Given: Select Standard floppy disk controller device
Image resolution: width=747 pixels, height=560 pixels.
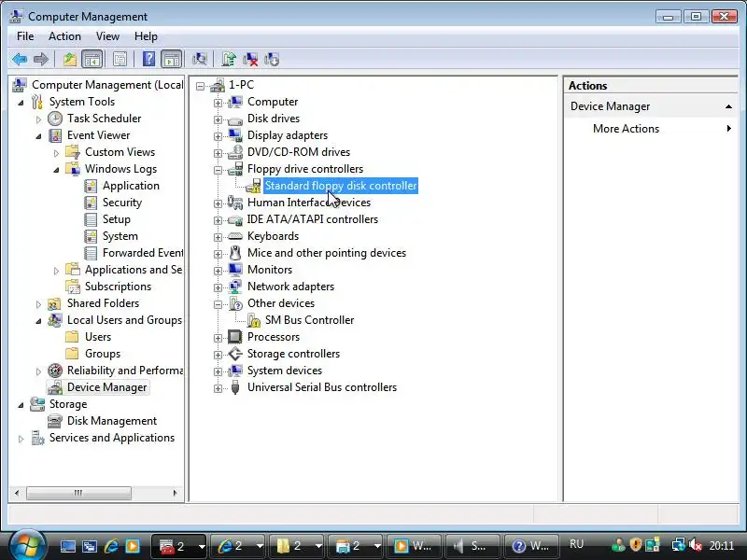Looking at the screenshot, I should 341,186.
